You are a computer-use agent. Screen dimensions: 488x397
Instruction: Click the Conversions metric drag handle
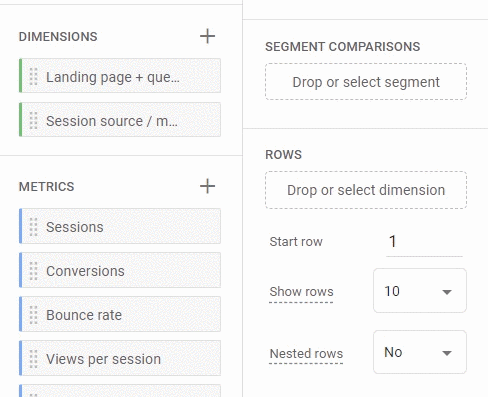[x=33, y=271]
